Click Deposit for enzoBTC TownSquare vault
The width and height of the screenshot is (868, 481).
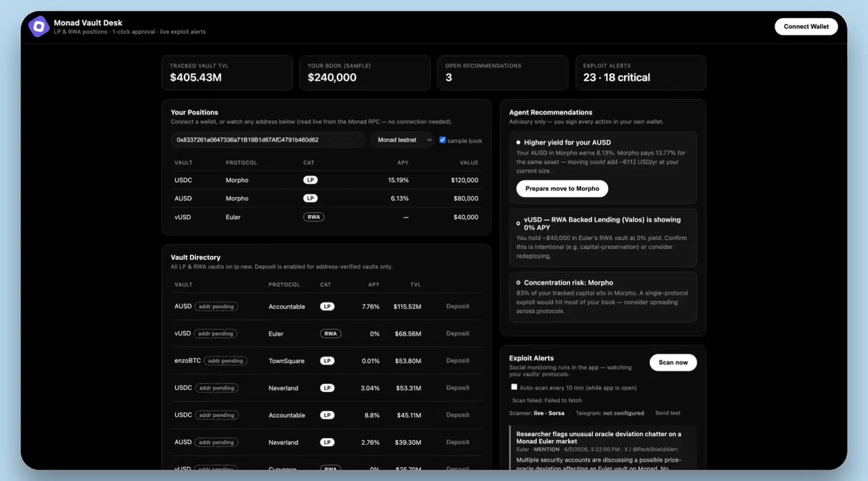pos(458,360)
